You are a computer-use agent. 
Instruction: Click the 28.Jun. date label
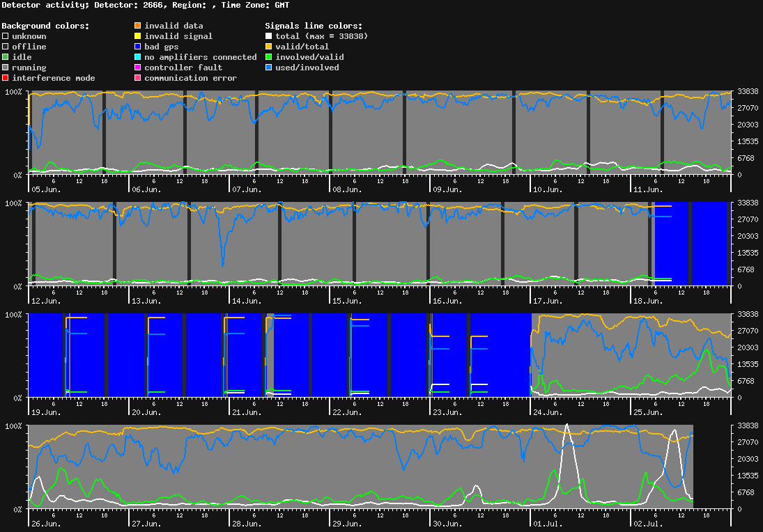click(x=247, y=524)
